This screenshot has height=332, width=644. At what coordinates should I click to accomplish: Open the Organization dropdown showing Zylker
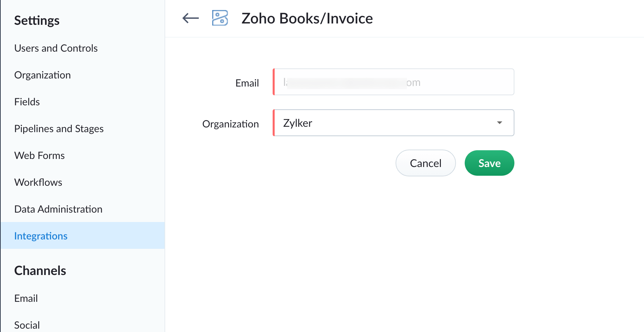[x=393, y=123]
